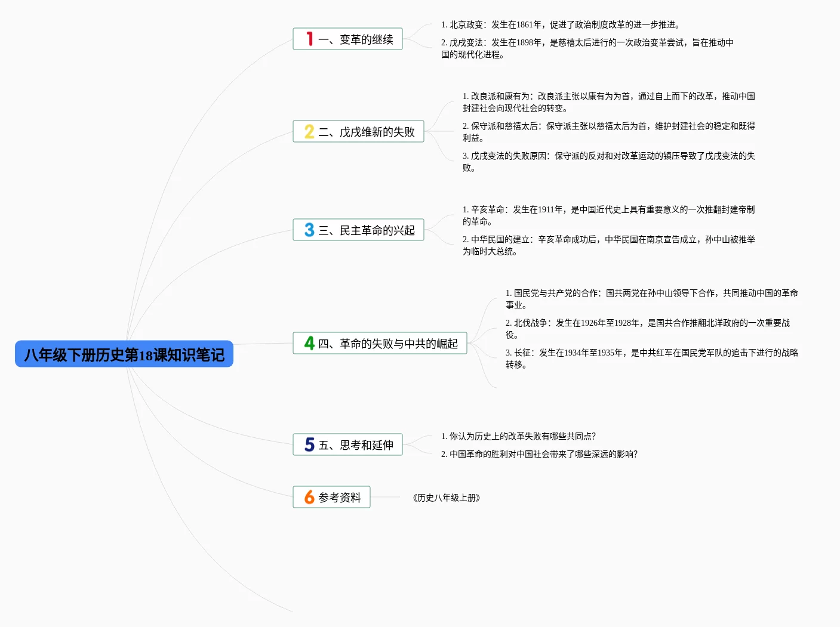The image size is (840, 627).
Task: Click the question 你认为历史上的改革失败有哪些共同点
Action: (518, 436)
